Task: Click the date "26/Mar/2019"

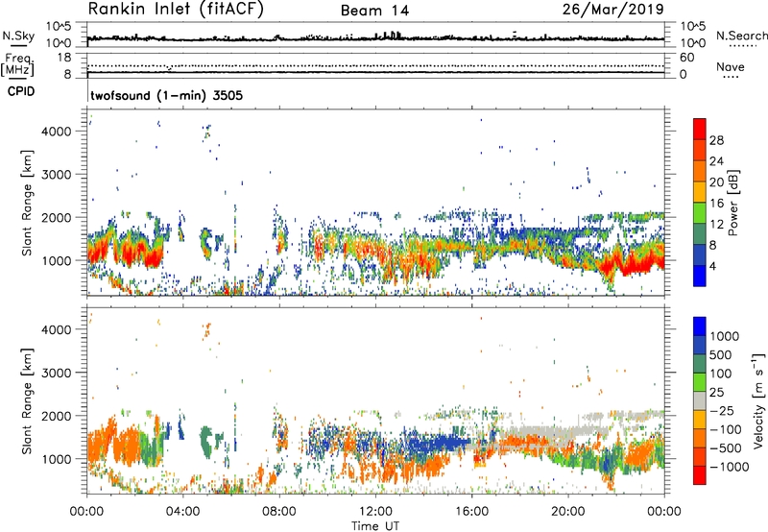Action: [x=612, y=9]
